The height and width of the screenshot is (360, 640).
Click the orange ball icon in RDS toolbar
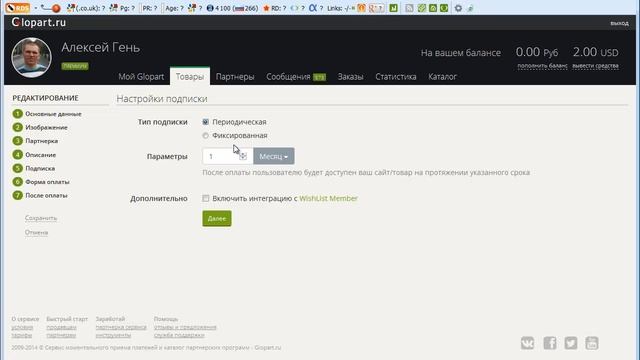56,8
